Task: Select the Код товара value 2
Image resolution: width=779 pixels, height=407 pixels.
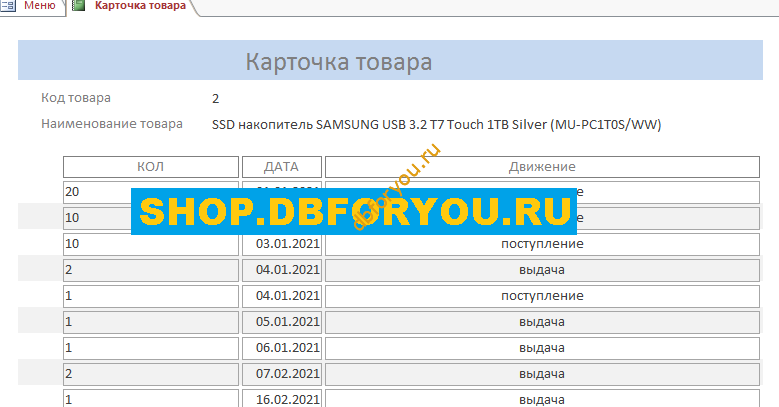Action: pyautogui.click(x=216, y=98)
